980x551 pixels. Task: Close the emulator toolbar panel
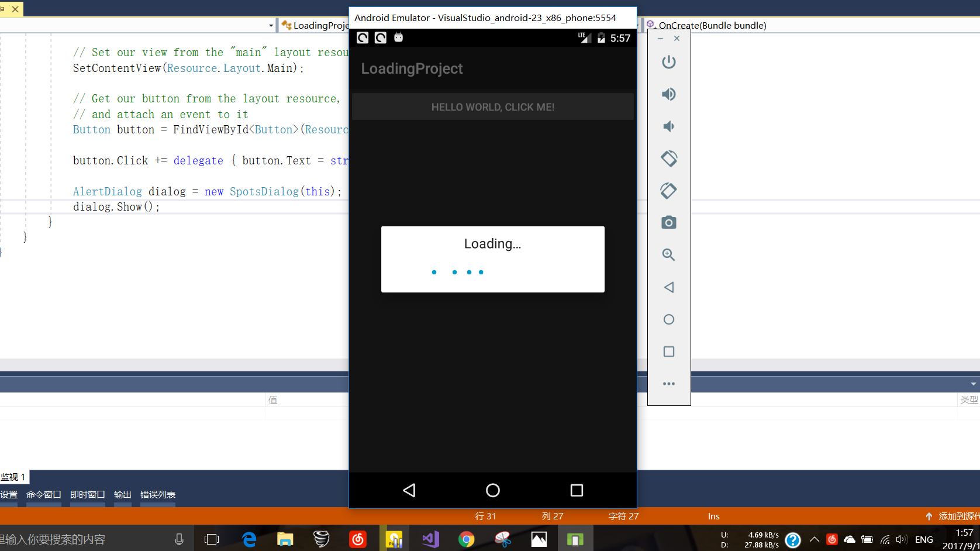(677, 39)
